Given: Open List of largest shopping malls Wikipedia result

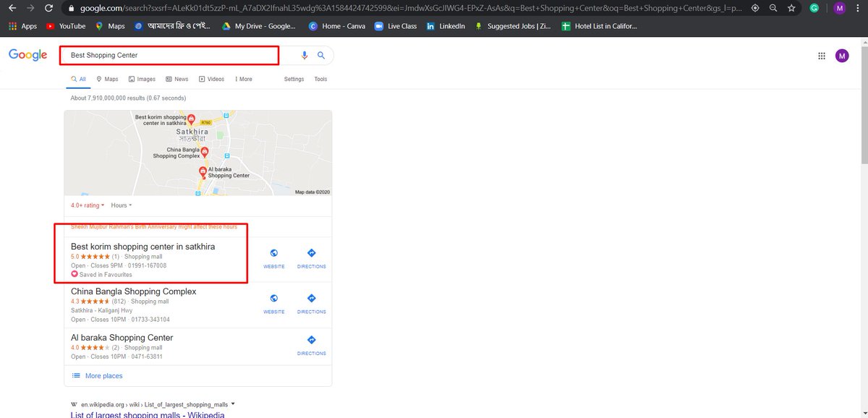Looking at the screenshot, I should pos(148,414).
